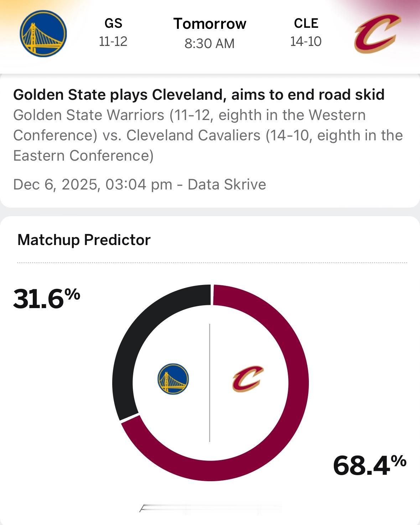Screen dimensions: 420x525
Task: Click the small Warriors logo inside the donut chart
Action: (173, 379)
